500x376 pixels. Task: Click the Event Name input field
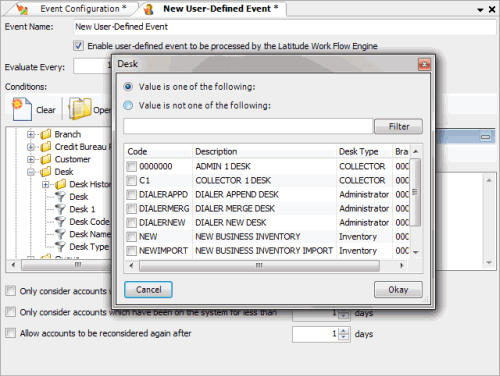coord(285,27)
